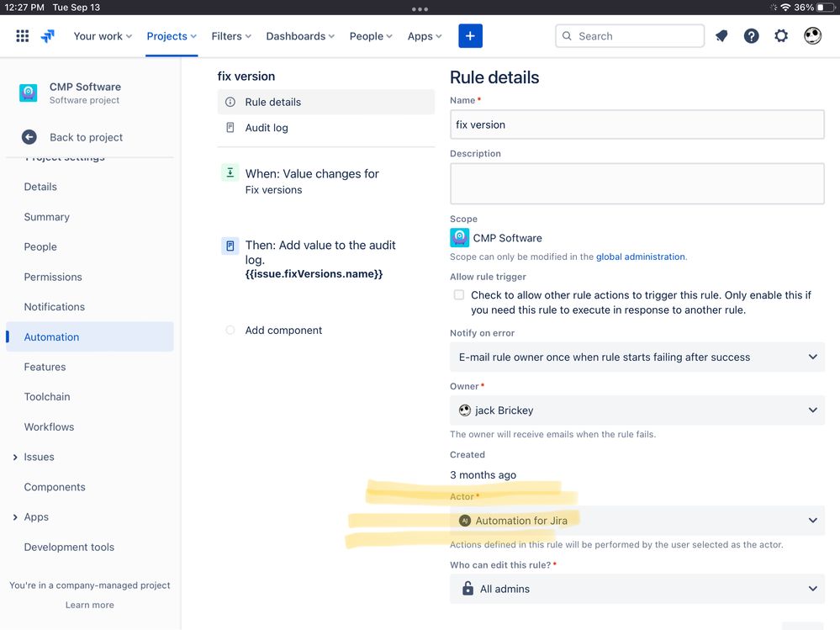
Task: Go to Back to project
Action: tap(87, 137)
